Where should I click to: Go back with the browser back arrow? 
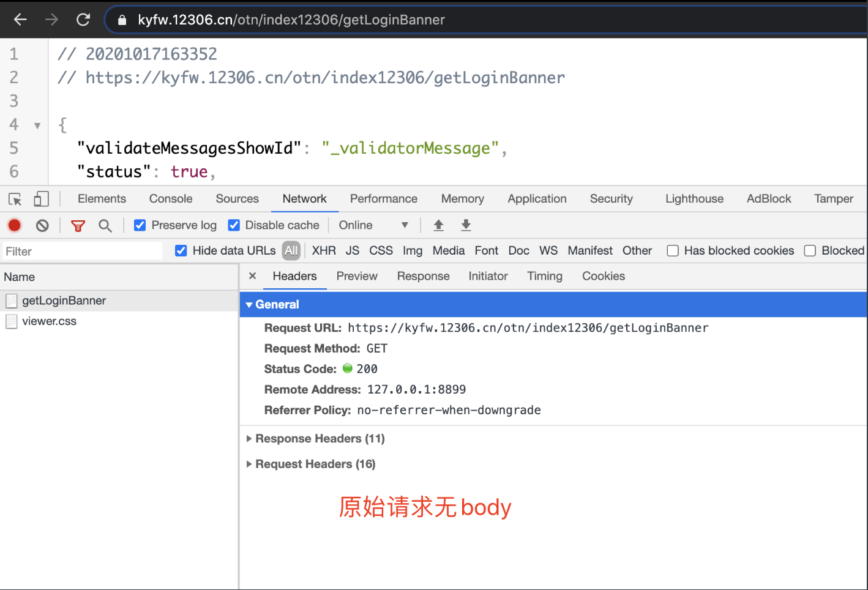[20, 20]
